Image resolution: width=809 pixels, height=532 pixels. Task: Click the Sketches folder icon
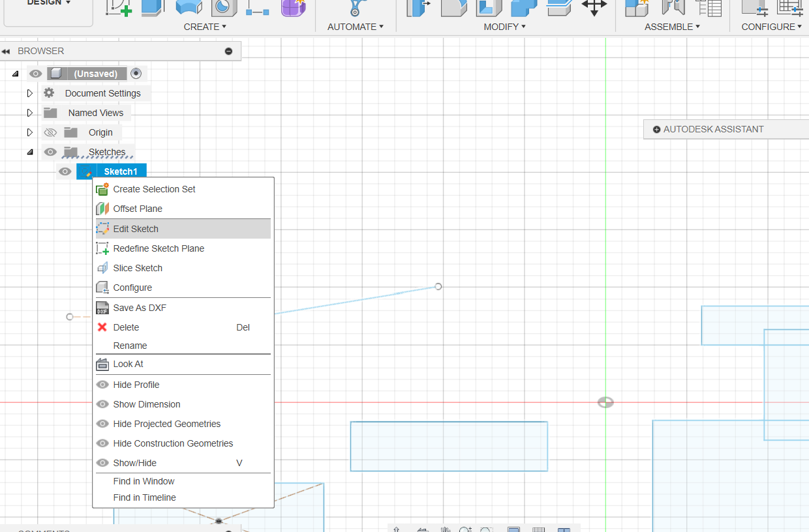pyautogui.click(x=70, y=152)
